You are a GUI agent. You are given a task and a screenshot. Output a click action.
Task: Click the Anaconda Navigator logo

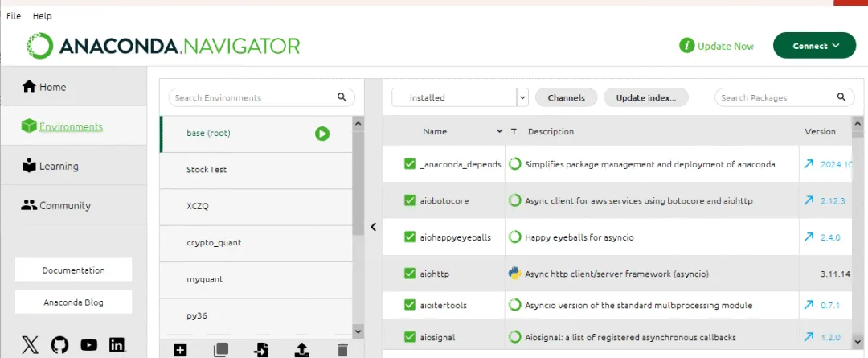pos(162,45)
